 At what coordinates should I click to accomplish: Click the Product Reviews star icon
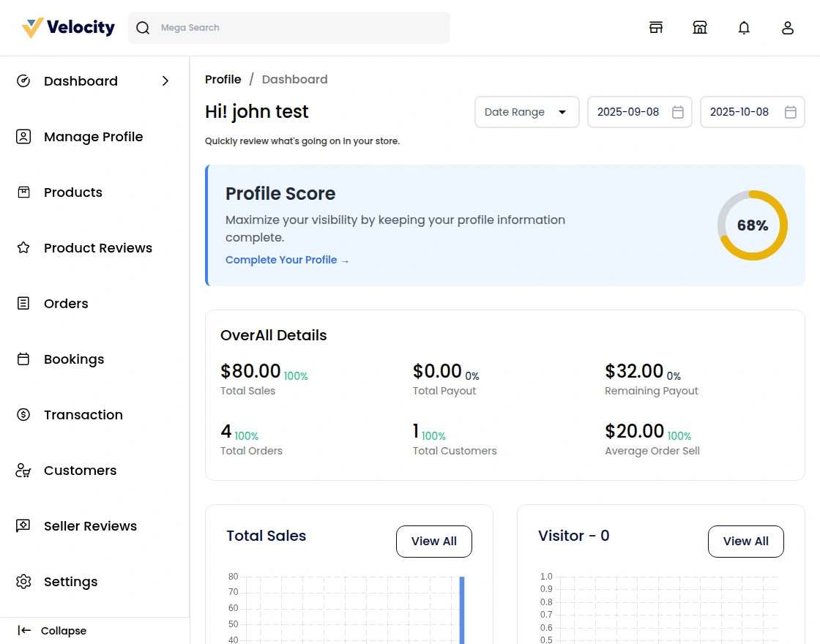point(23,247)
